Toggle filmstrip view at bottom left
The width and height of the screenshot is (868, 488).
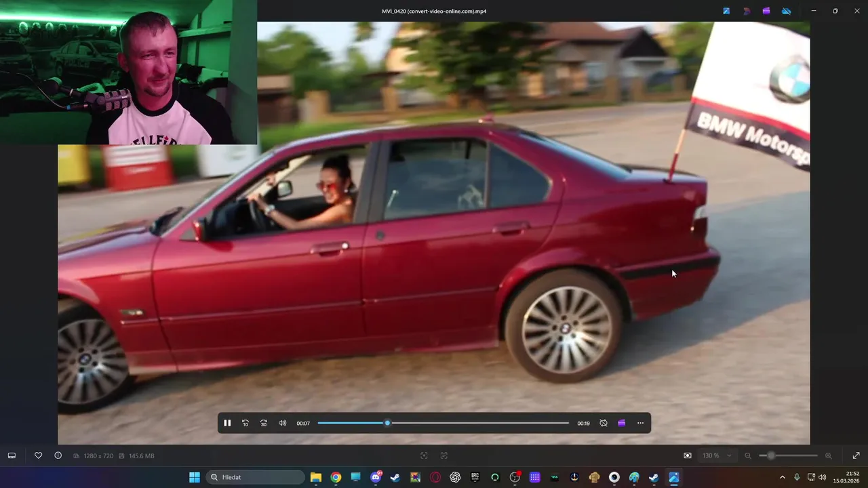click(x=12, y=455)
